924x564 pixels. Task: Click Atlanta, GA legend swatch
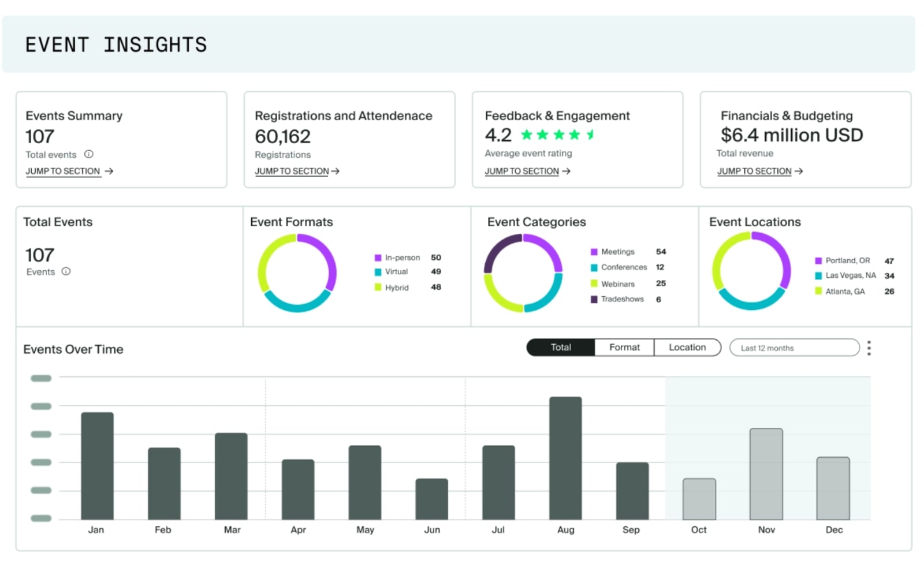point(818,292)
